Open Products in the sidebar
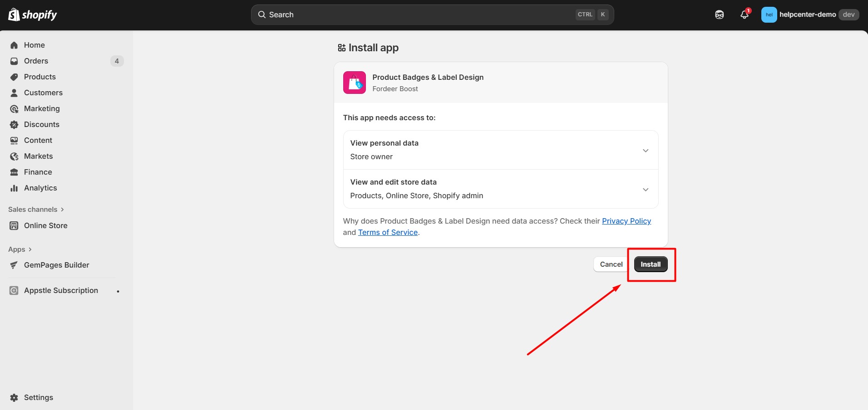The height and width of the screenshot is (410, 868). tap(40, 77)
